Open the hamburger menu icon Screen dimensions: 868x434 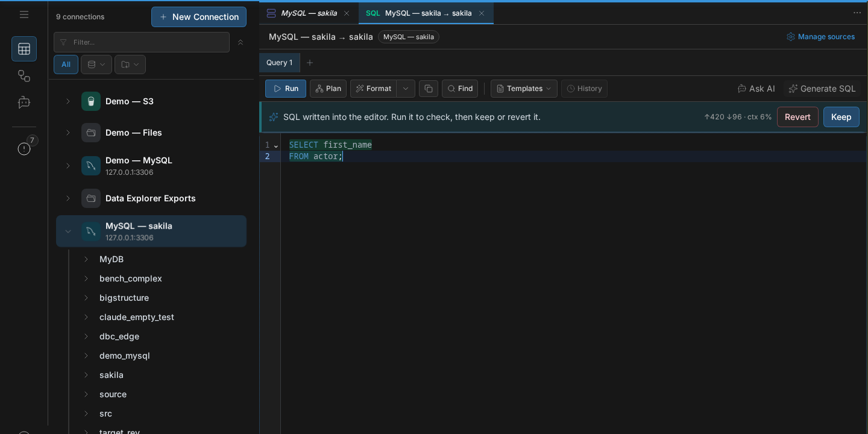coord(24,14)
